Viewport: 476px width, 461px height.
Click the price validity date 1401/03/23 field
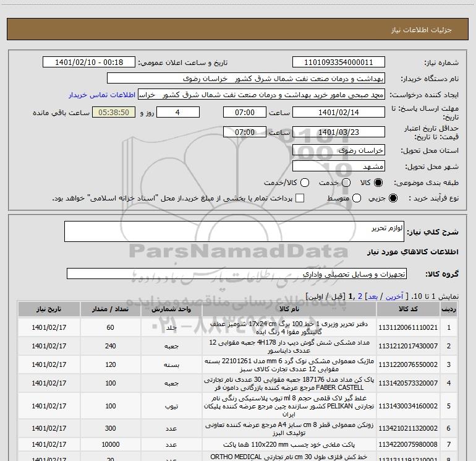click(x=339, y=132)
